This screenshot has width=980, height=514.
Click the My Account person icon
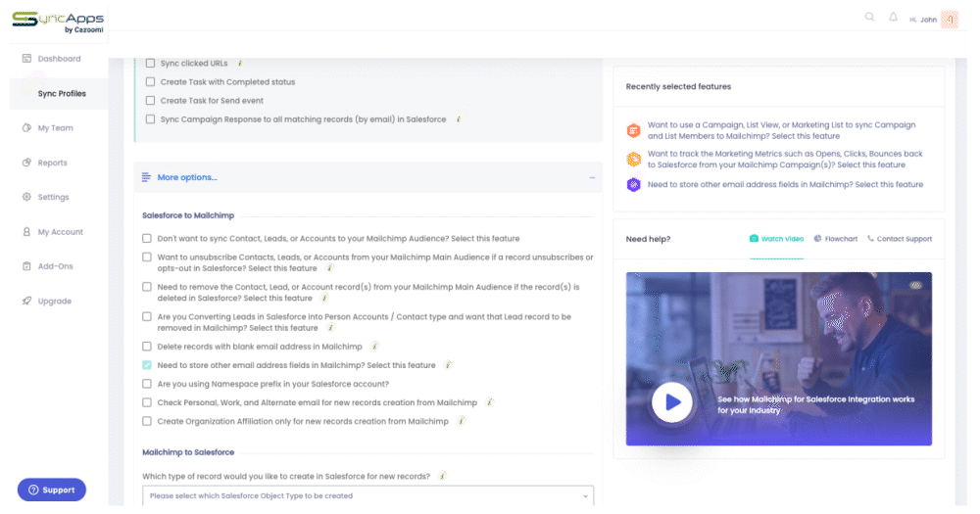coord(26,232)
